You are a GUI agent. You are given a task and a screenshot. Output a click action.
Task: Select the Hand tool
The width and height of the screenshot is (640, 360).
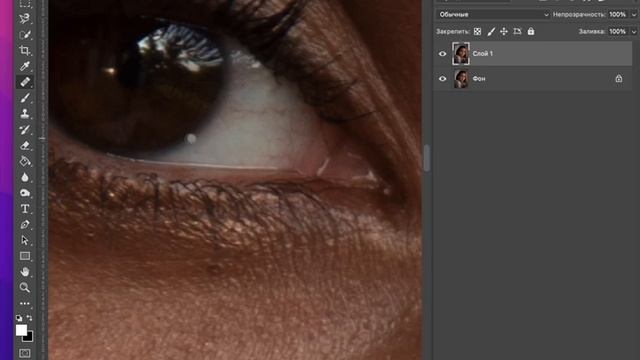pyautogui.click(x=24, y=272)
